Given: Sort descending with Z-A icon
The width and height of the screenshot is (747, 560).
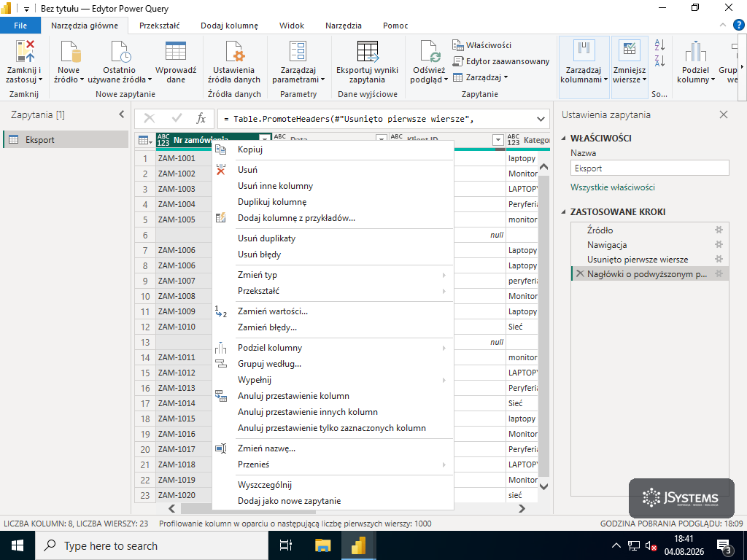Looking at the screenshot, I should click(x=659, y=61).
